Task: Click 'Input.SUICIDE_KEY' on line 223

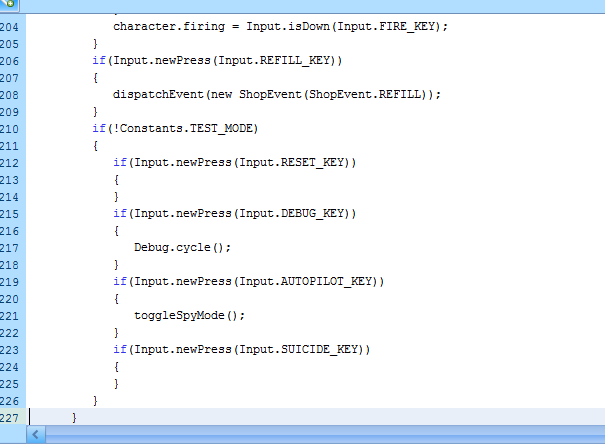Action: tap(299, 349)
